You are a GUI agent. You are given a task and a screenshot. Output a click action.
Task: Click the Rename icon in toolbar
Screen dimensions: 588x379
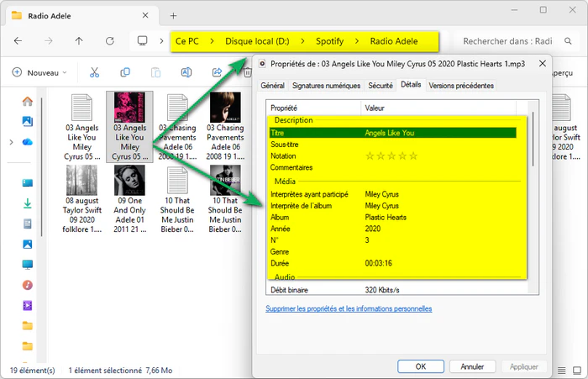click(186, 72)
